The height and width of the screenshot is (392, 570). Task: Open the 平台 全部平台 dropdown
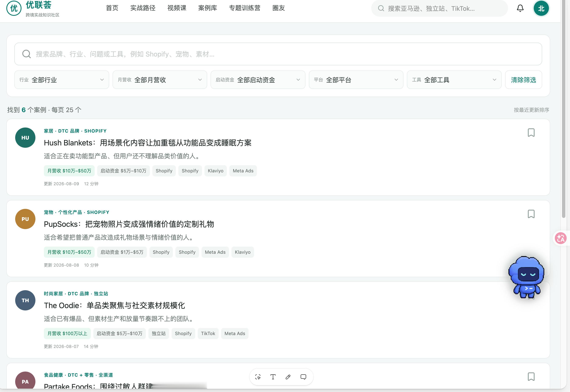click(356, 80)
